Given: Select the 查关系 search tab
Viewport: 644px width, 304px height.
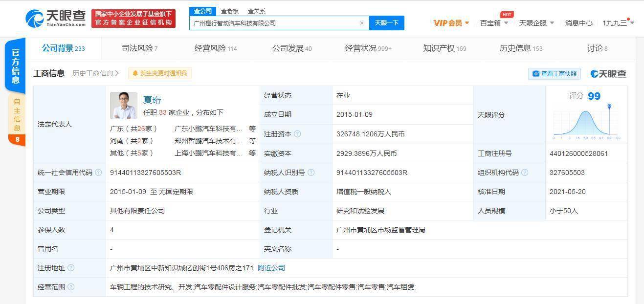Looking at the screenshot, I should (x=256, y=11).
